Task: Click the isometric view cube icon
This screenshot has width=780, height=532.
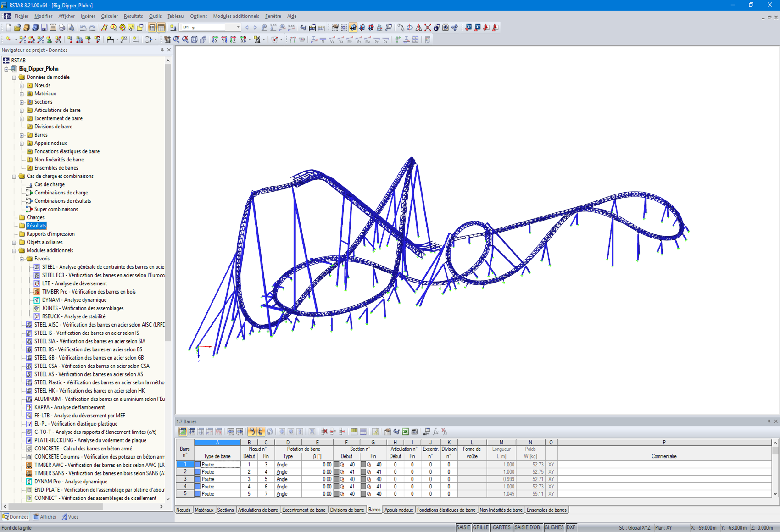Action: coord(194,40)
